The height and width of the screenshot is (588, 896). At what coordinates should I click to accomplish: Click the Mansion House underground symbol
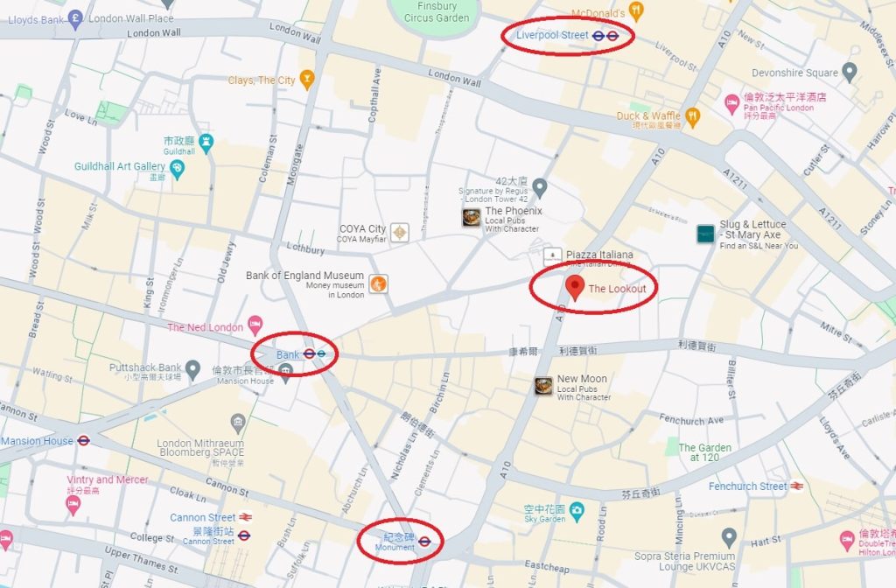83,441
